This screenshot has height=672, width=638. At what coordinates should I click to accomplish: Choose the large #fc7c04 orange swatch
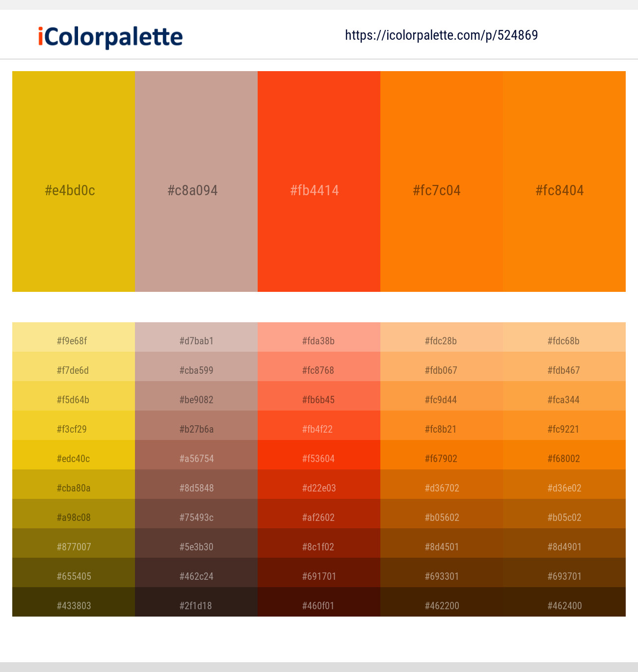click(x=442, y=181)
